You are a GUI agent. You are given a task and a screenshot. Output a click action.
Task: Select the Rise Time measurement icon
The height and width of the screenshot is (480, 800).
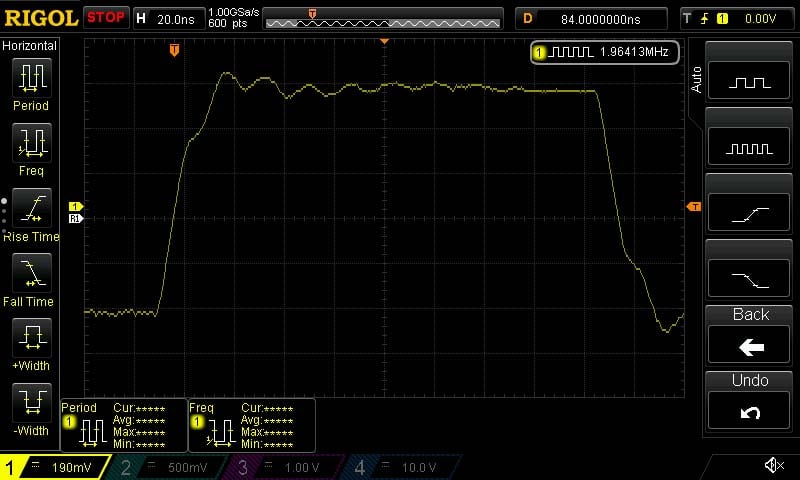(32, 208)
